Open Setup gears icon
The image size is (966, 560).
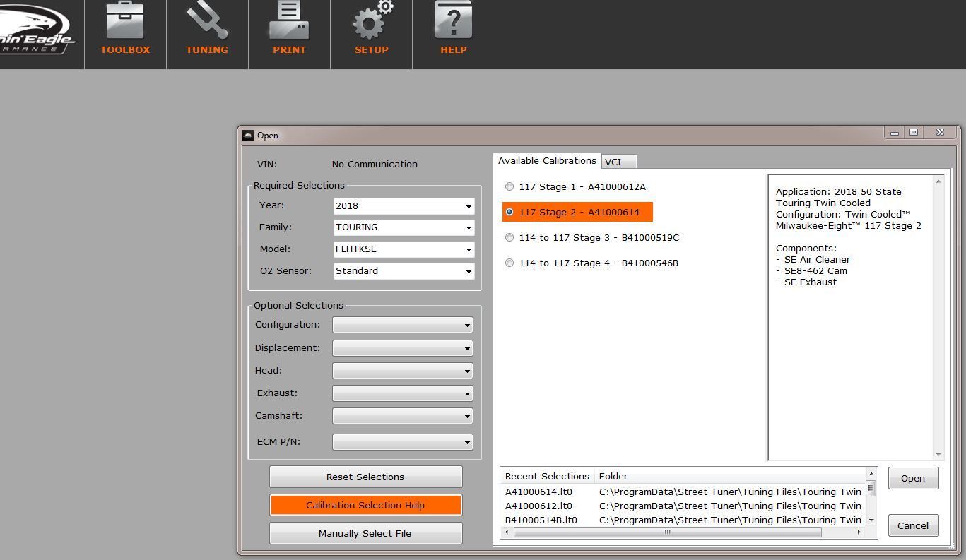click(x=372, y=23)
